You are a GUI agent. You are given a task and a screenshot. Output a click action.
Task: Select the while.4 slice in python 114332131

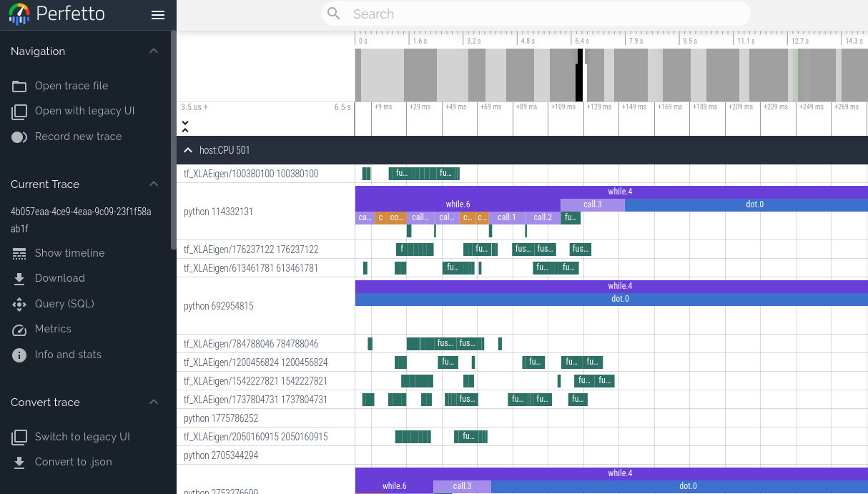point(619,192)
